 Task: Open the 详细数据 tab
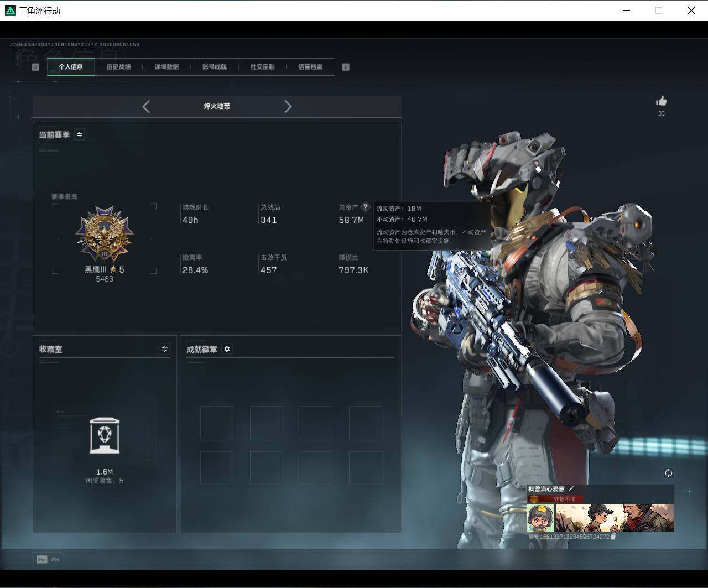pyautogui.click(x=166, y=67)
